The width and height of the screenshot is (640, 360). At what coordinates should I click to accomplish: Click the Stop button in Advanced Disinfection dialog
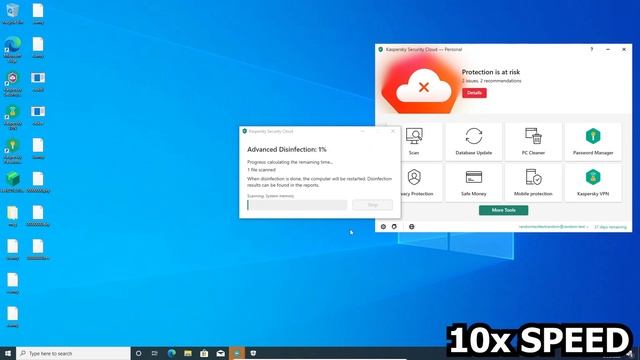[x=373, y=205]
